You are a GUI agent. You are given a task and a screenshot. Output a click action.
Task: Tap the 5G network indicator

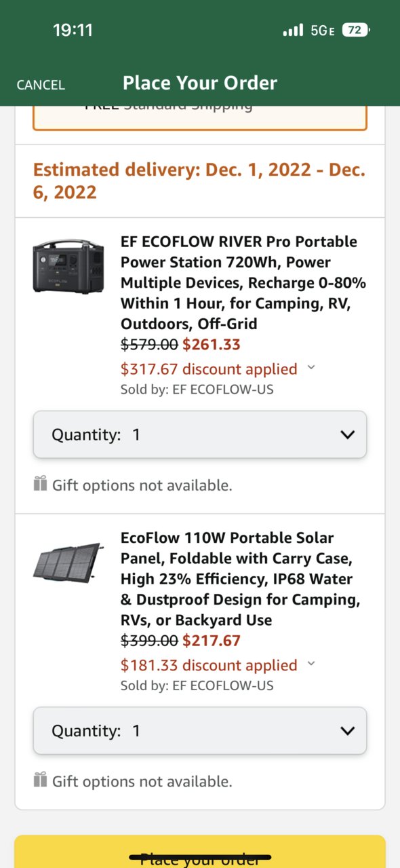click(322, 31)
